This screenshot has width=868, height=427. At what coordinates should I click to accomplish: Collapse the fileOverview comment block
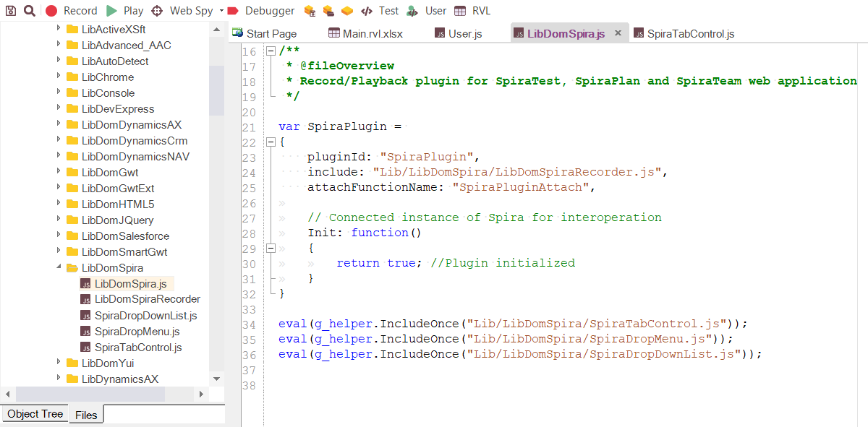(x=271, y=51)
